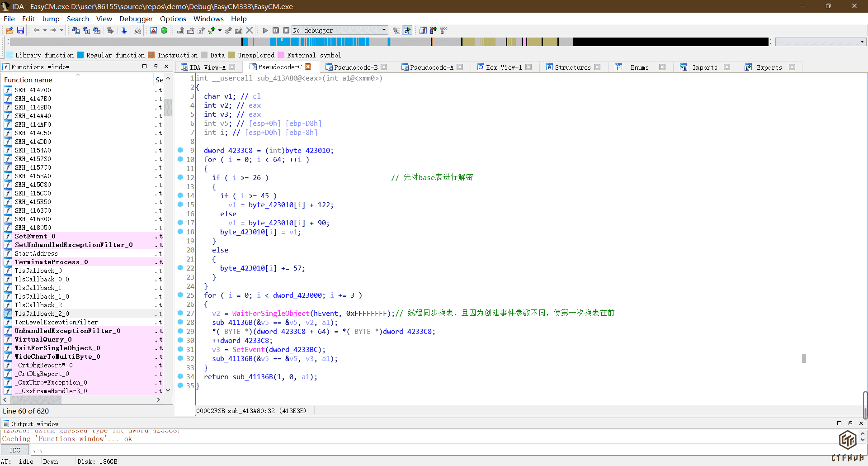The height and width of the screenshot is (466, 868).
Task: Open the navigation band dropdown on right
Action: click(862, 42)
